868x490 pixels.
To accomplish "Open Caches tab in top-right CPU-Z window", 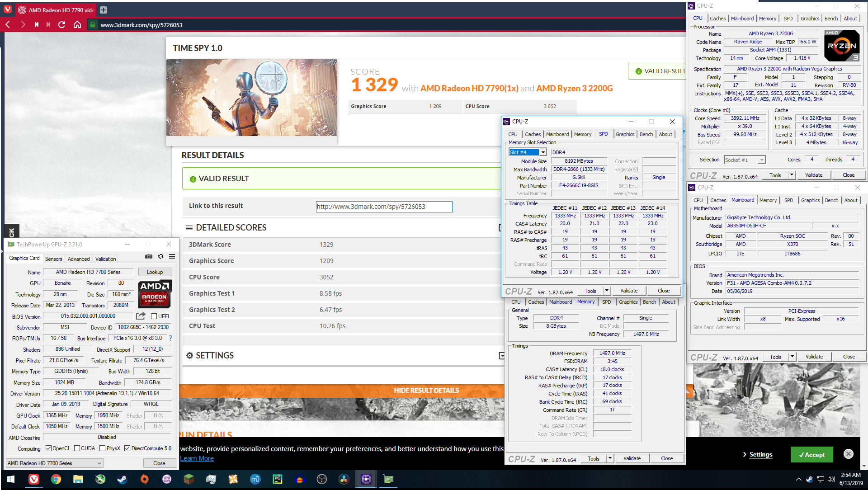I will click(x=717, y=19).
